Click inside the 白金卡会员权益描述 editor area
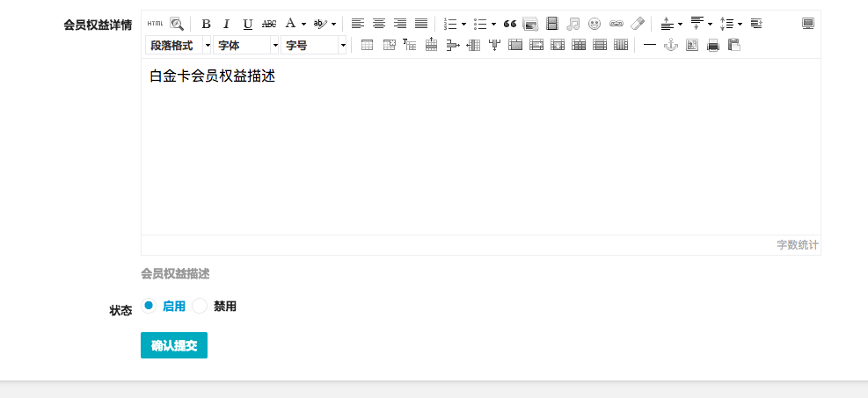This screenshot has width=868, height=398. coord(480,147)
